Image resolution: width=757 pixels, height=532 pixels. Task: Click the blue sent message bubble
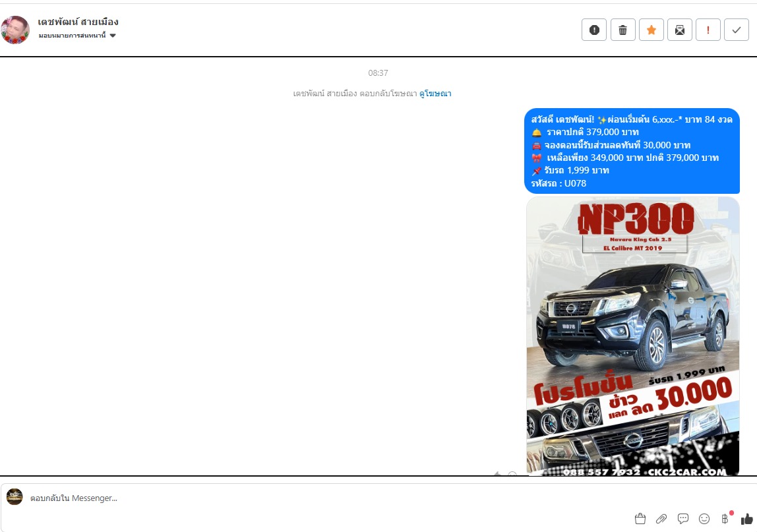coord(632,151)
